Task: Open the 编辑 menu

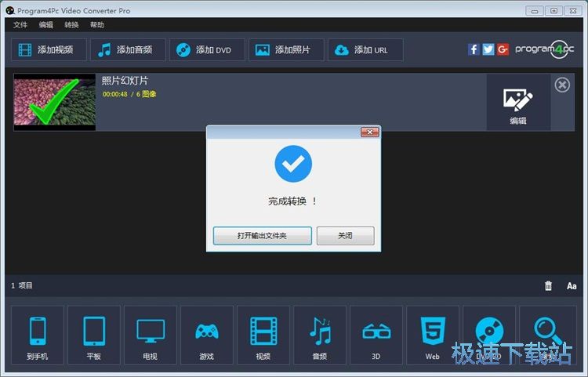Action: coord(45,25)
